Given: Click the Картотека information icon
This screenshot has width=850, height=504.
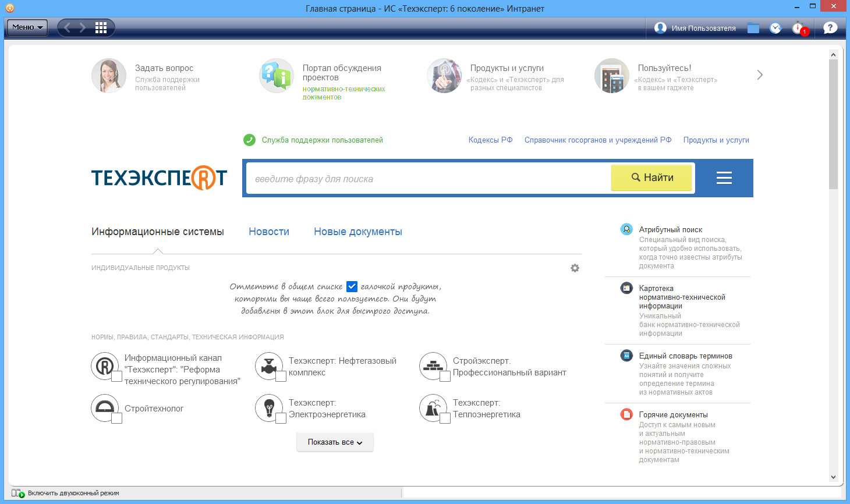Looking at the screenshot, I should pyautogui.click(x=626, y=288).
